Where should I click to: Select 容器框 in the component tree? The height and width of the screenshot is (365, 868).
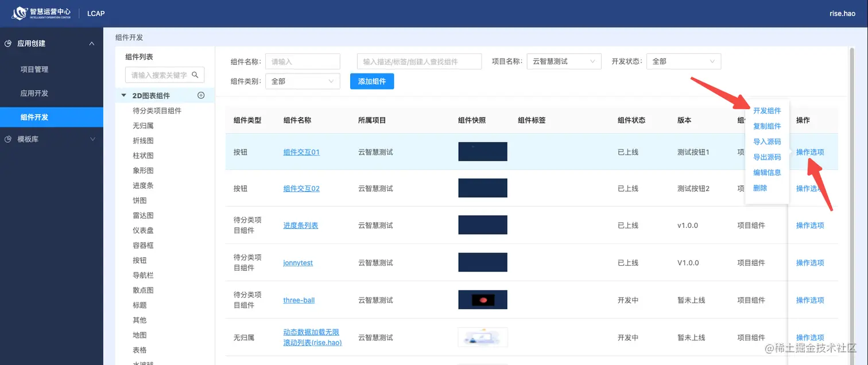coord(143,245)
